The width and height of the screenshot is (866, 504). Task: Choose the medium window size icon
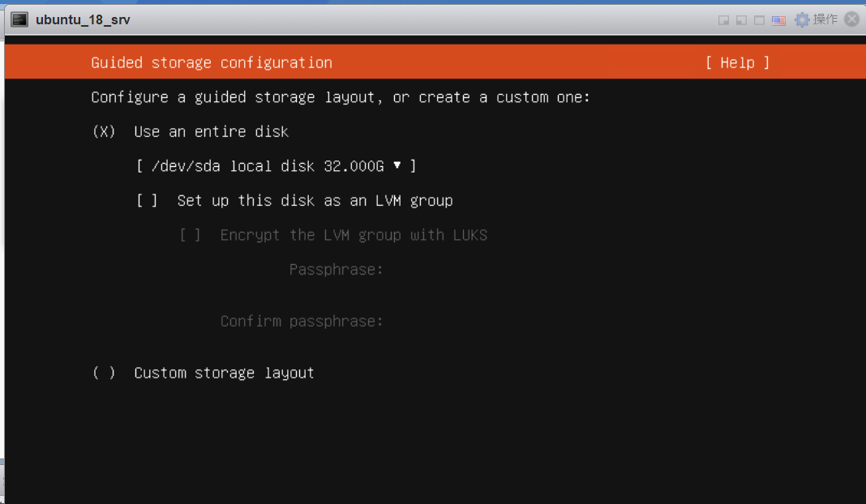[x=741, y=20]
